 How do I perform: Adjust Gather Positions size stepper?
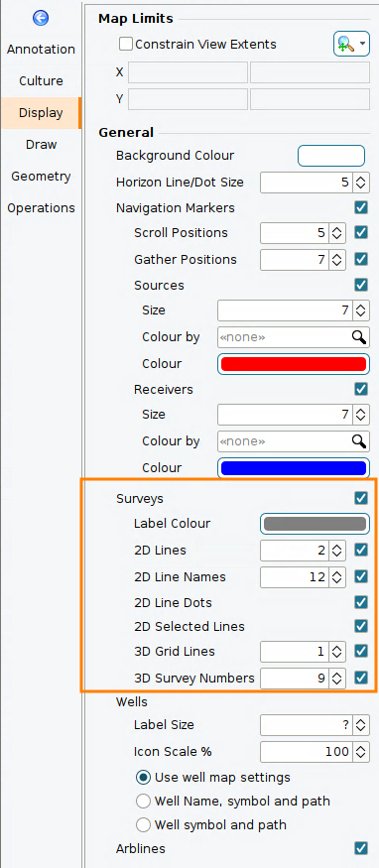336,259
